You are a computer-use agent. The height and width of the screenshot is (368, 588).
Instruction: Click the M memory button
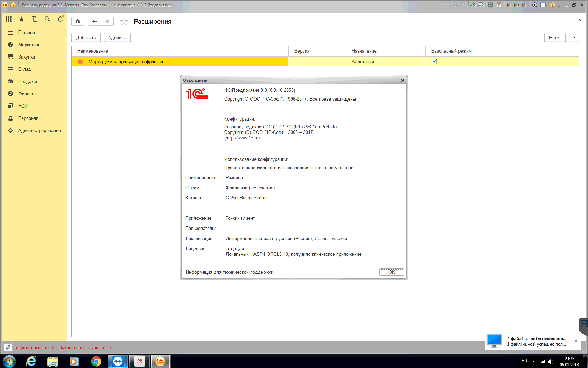tap(509, 5)
